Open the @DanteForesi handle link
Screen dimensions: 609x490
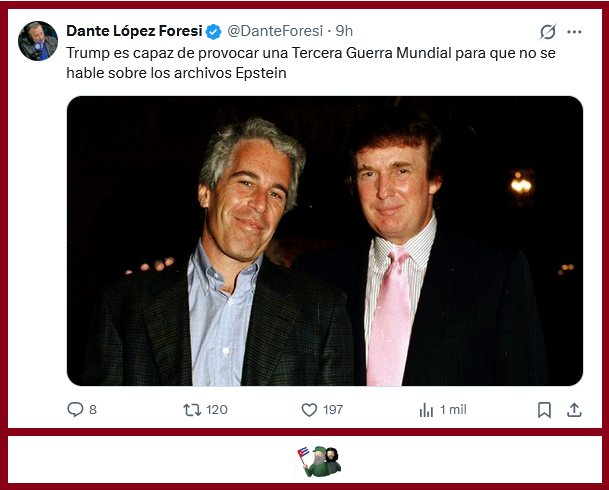[276, 31]
